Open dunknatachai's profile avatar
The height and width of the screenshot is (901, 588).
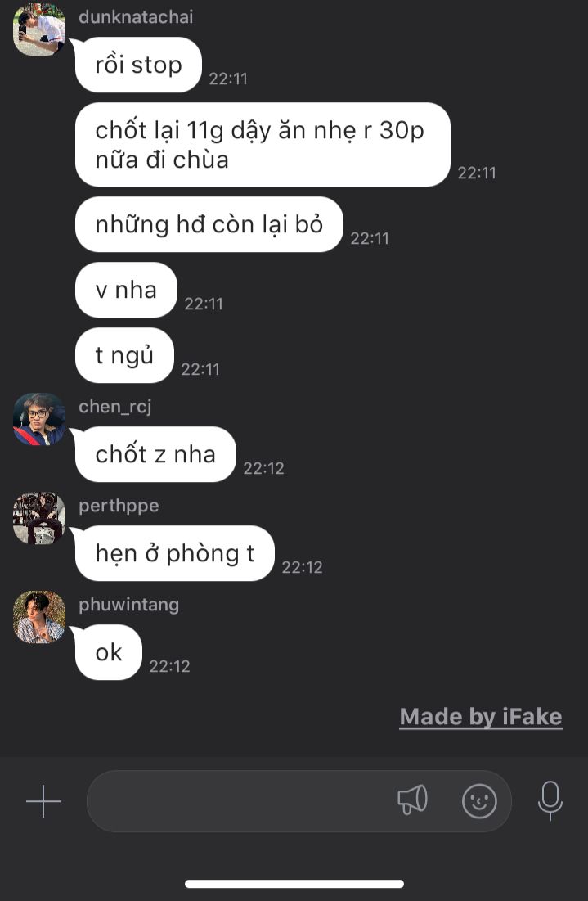(39, 29)
